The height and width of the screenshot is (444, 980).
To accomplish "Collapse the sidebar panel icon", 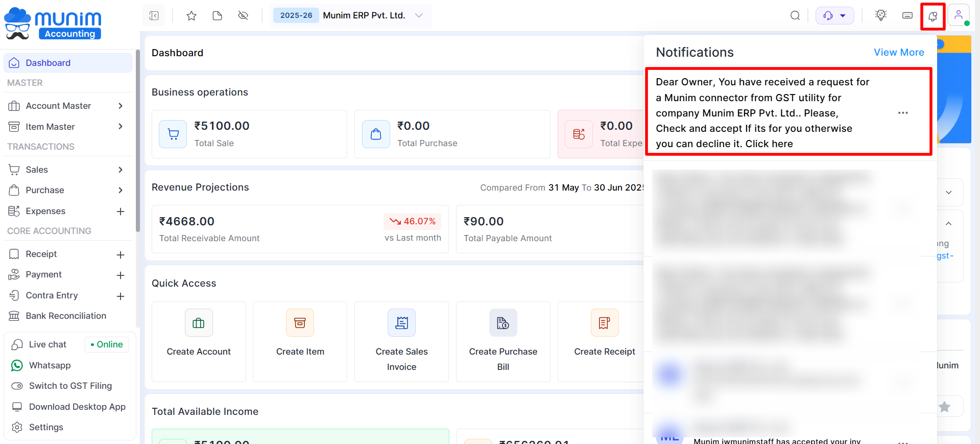I will coord(154,16).
